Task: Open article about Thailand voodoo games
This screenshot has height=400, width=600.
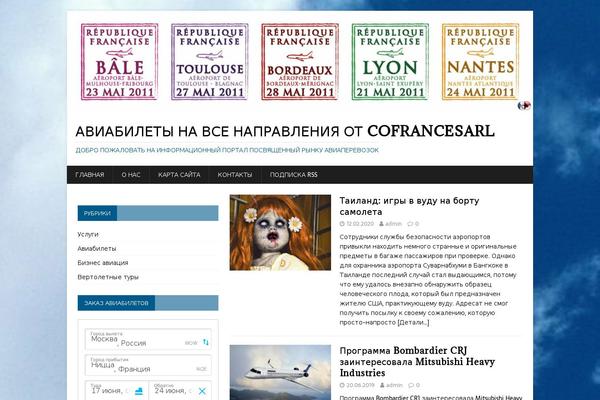Action: pyautogui.click(x=409, y=206)
